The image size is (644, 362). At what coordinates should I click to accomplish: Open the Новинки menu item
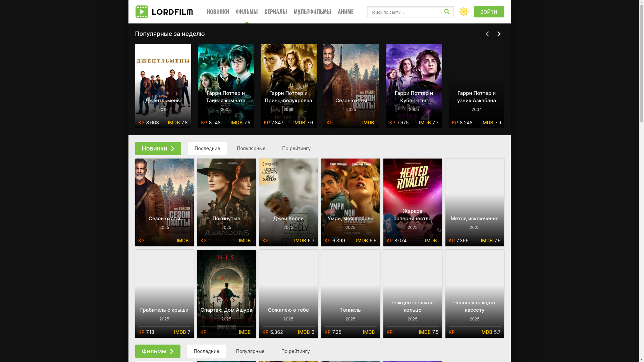(218, 12)
